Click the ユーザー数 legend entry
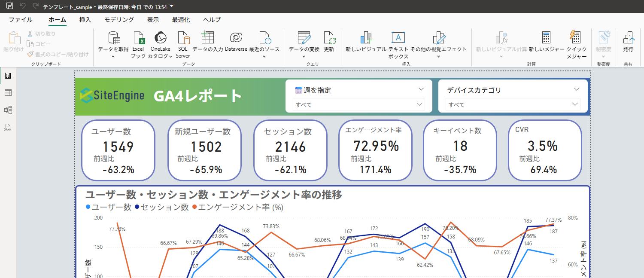The width and height of the screenshot is (644, 278). (109, 207)
